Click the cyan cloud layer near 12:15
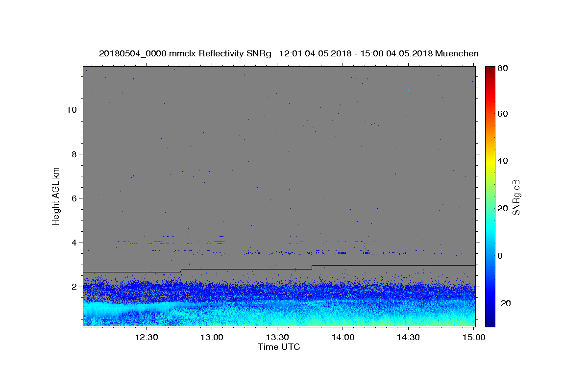 115,309
